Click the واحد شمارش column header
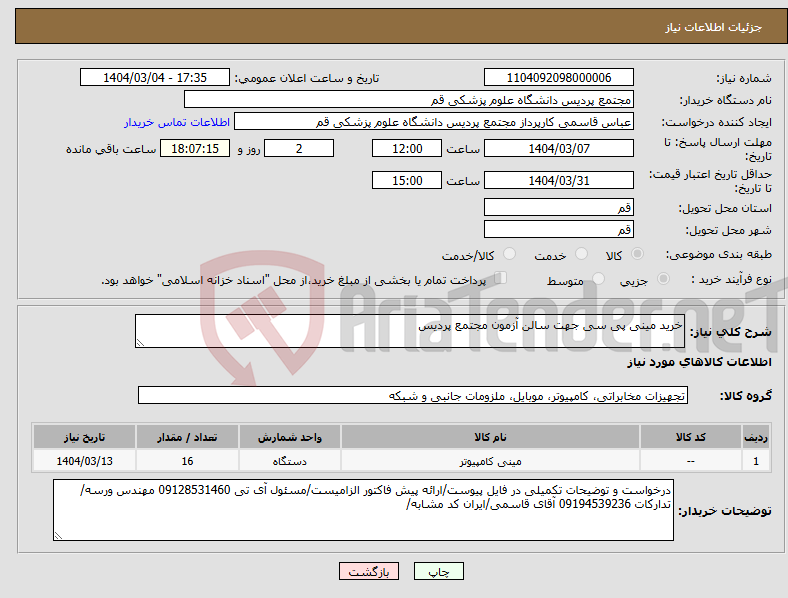The height and width of the screenshot is (598, 788). 290,437
